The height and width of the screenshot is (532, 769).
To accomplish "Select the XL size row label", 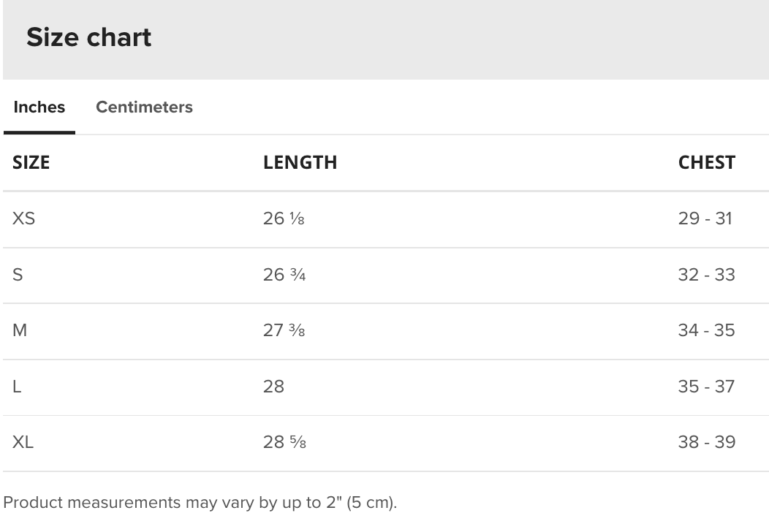I will (x=23, y=442).
